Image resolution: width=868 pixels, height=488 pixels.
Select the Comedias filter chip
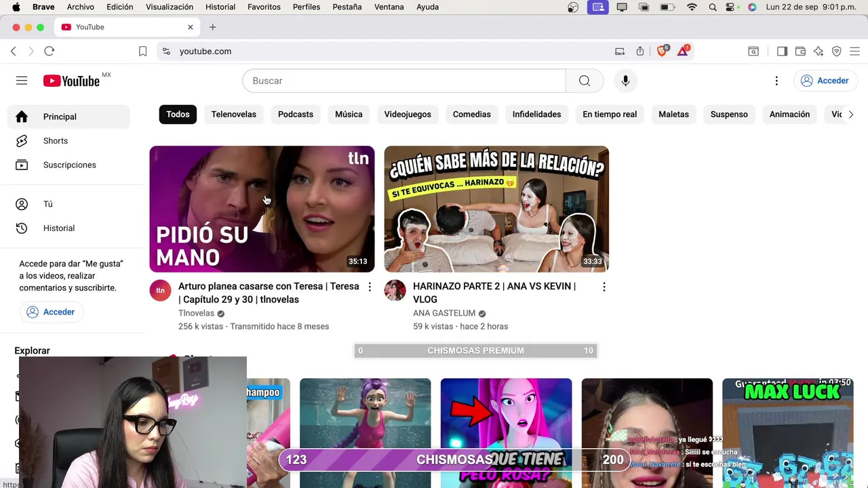[x=472, y=115]
